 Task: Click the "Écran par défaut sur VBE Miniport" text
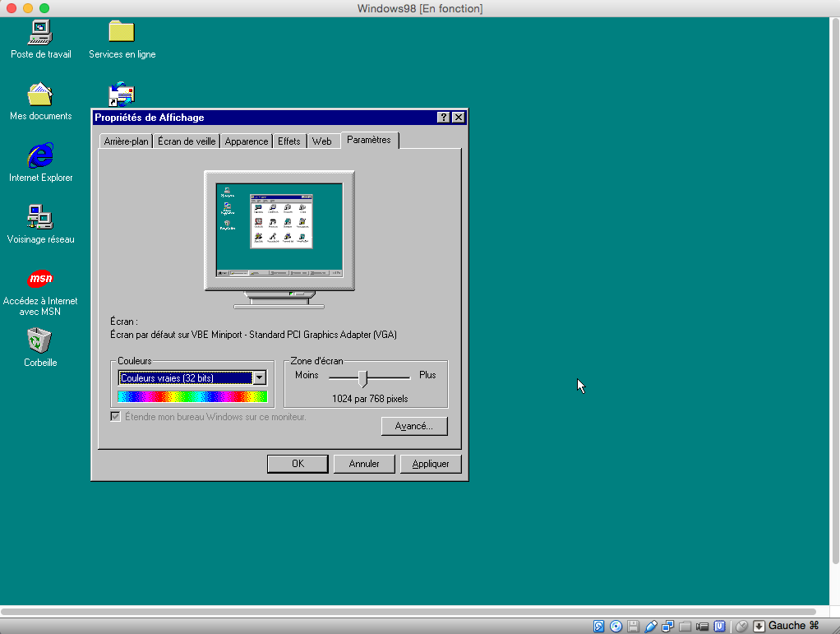click(176, 335)
